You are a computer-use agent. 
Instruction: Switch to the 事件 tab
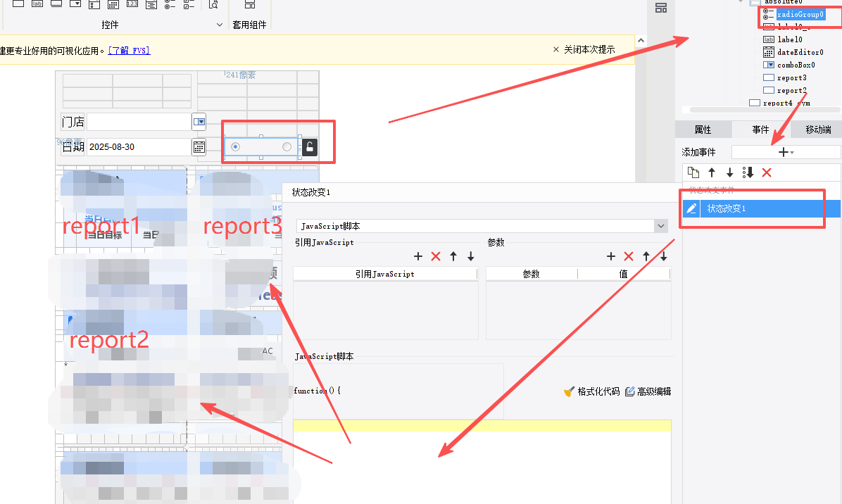tap(760, 130)
